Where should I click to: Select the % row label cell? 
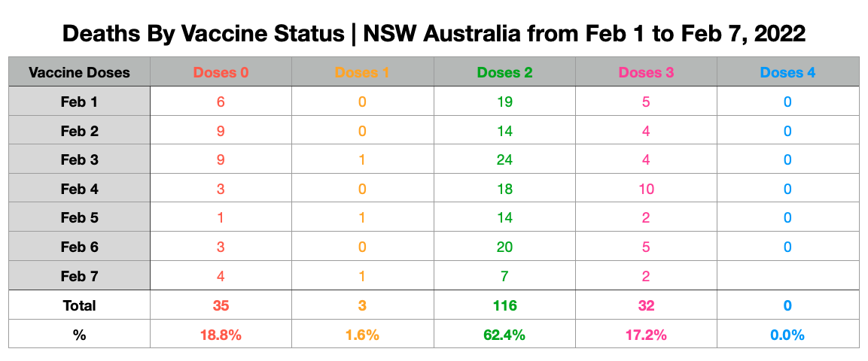pyautogui.click(x=79, y=335)
